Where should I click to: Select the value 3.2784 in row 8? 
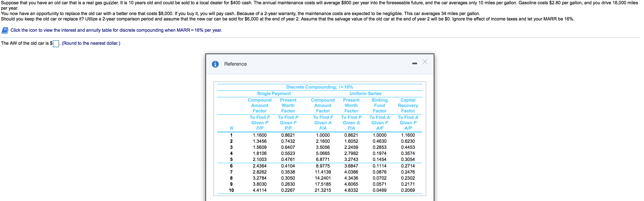click(x=260, y=178)
